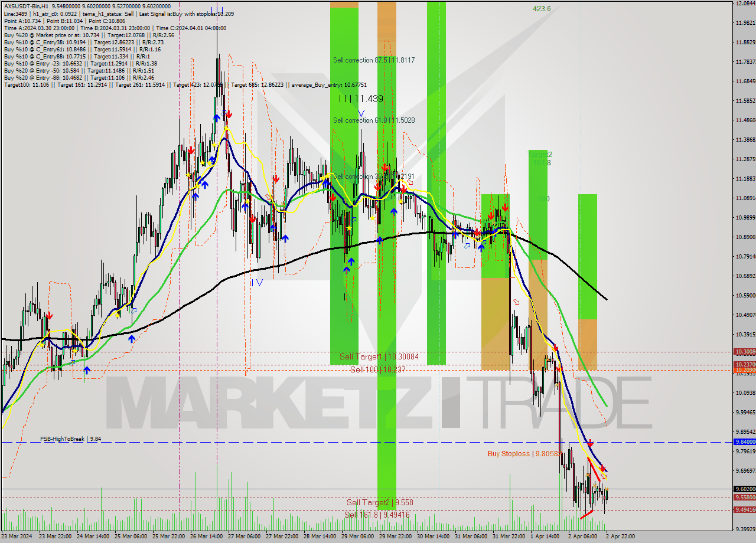Click the '29 Mar 22:00' time axis label
The height and width of the screenshot is (543, 756).
tap(396, 537)
